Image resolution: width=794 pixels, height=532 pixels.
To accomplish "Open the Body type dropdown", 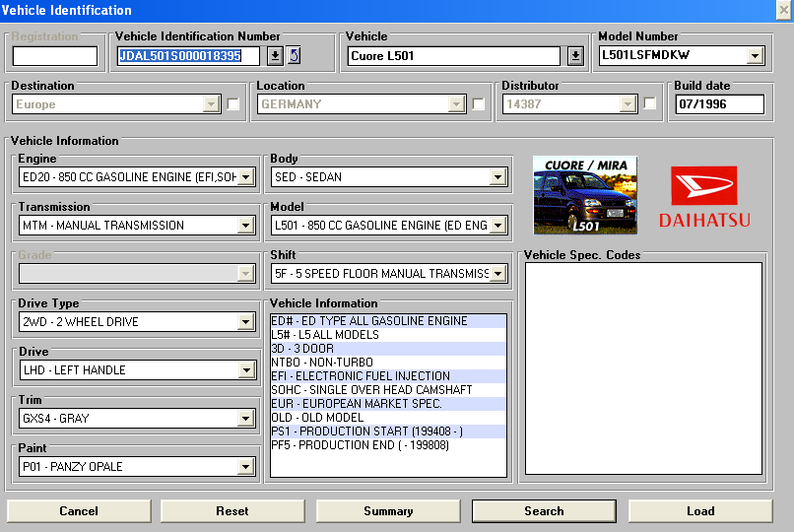I will pyautogui.click(x=497, y=177).
